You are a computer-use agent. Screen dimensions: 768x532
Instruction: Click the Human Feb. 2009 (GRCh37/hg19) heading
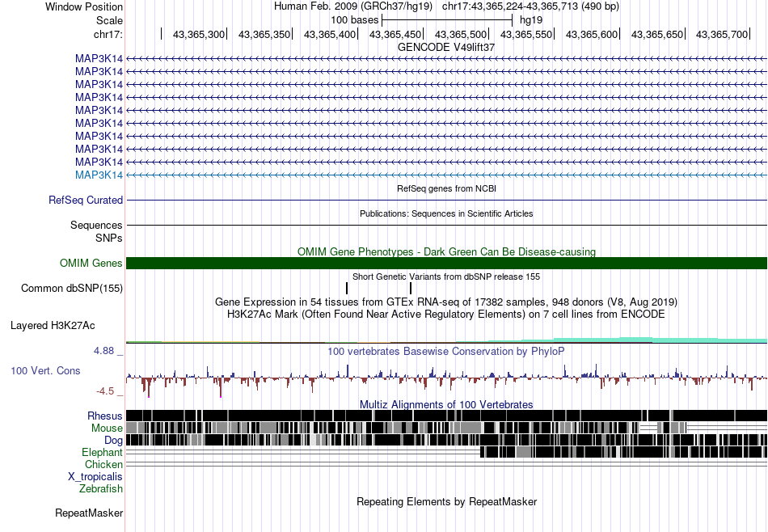click(x=353, y=6)
